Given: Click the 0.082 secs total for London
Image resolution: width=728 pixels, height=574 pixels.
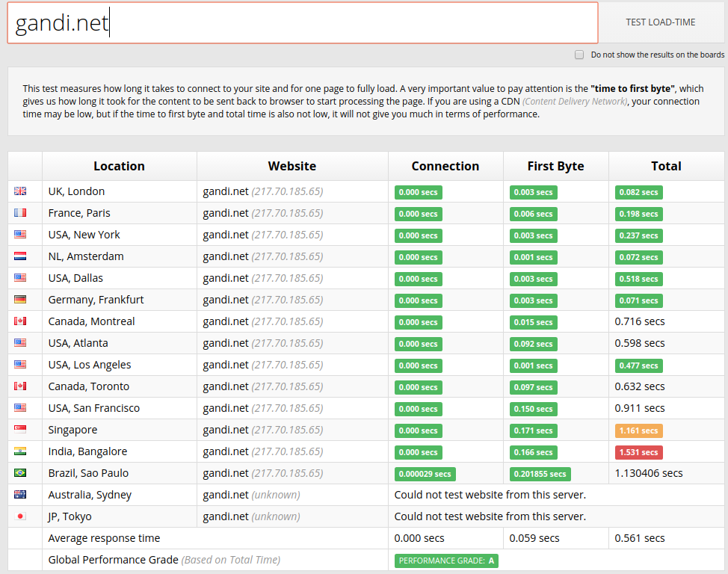Looking at the screenshot, I should pyautogui.click(x=638, y=192).
